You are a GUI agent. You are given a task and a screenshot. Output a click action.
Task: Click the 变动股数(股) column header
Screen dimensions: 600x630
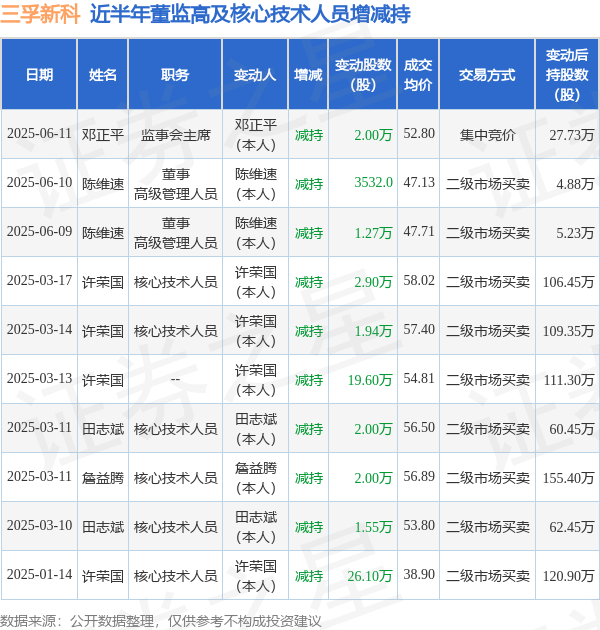[362, 75]
